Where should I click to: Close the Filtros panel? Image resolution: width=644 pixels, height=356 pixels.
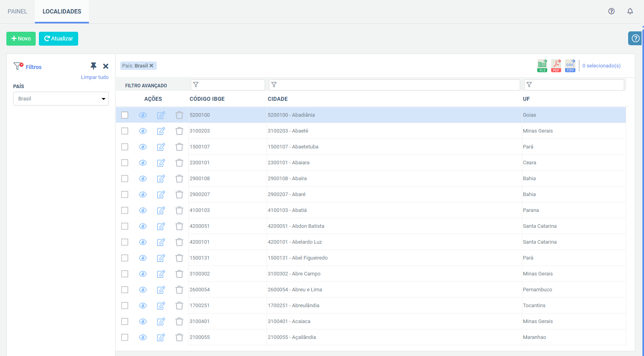(106, 66)
